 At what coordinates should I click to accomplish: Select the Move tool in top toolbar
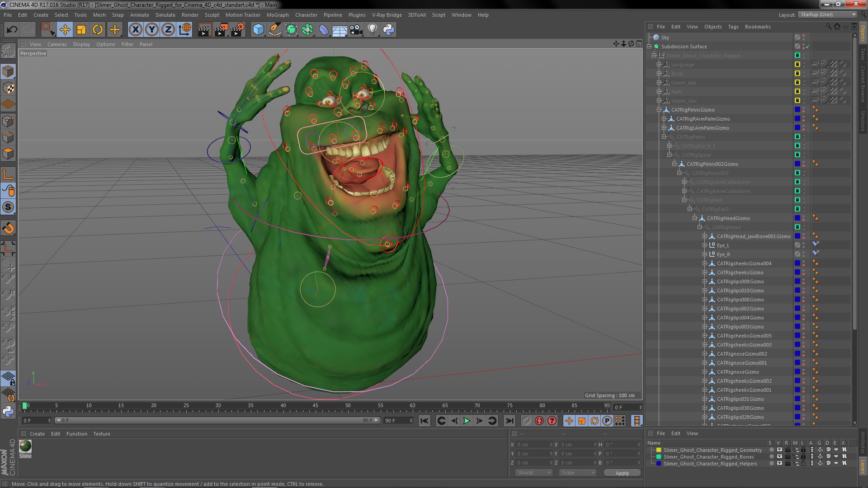65,30
